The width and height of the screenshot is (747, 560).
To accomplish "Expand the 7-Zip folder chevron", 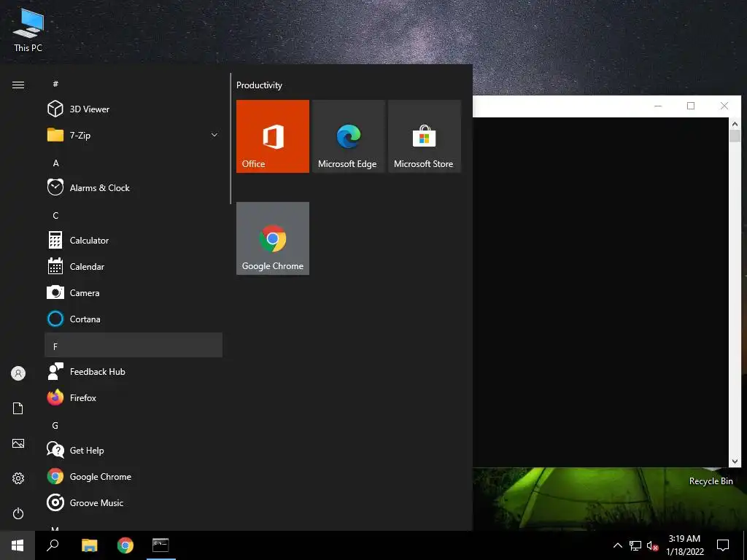I will pyautogui.click(x=214, y=135).
